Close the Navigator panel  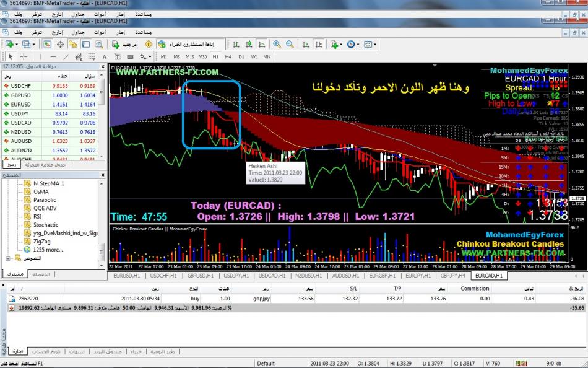(103, 175)
